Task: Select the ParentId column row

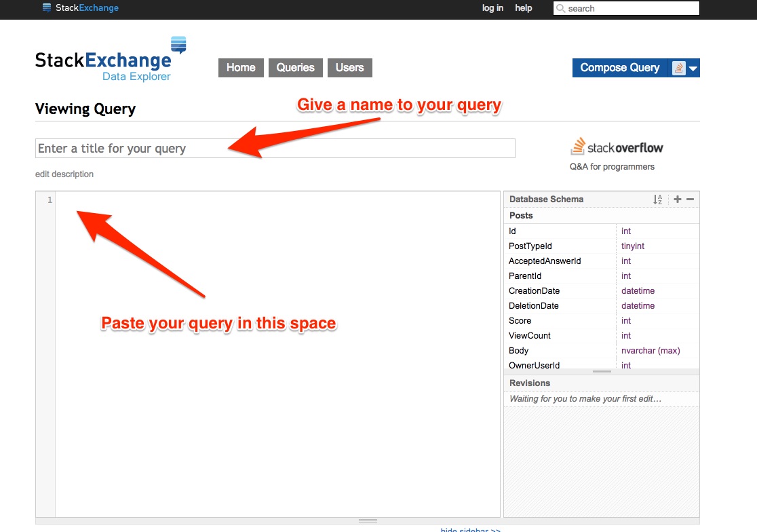Action: tap(602, 276)
